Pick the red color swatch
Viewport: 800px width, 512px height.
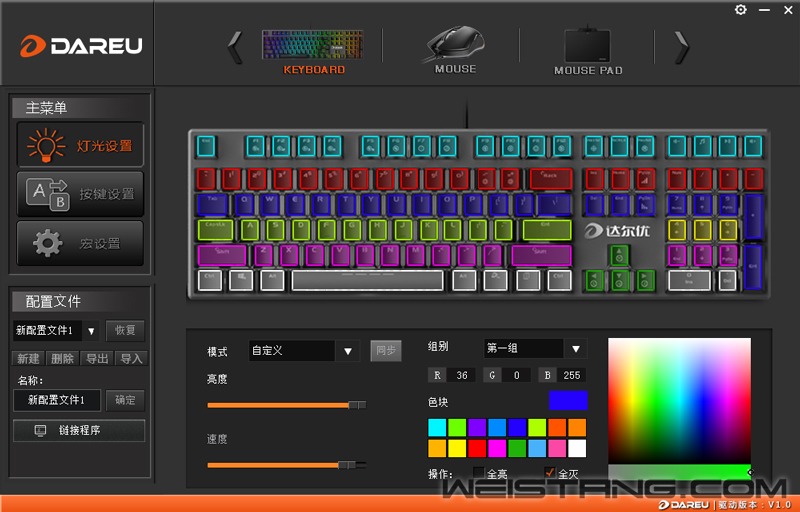tap(477, 448)
